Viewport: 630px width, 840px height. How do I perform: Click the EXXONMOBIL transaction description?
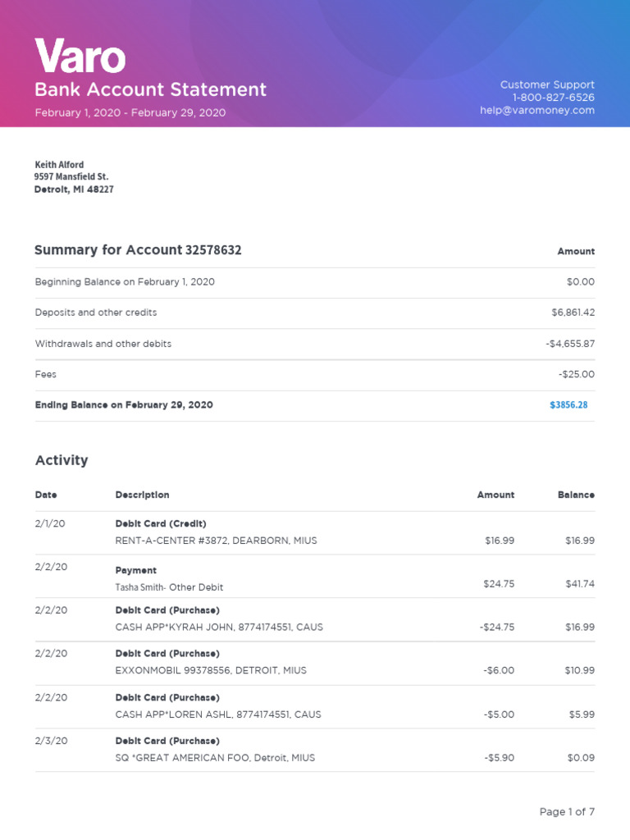coord(211,670)
